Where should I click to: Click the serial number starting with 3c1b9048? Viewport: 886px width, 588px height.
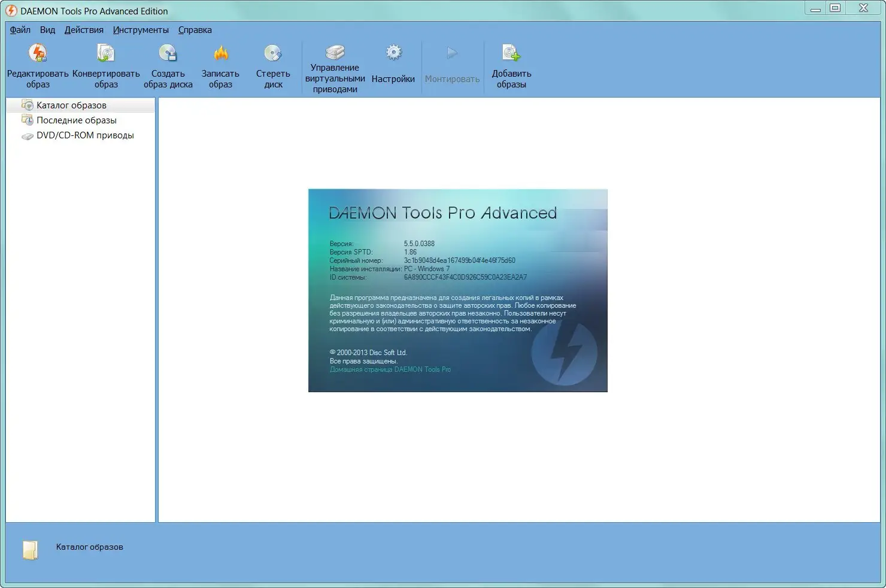tap(459, 260)
